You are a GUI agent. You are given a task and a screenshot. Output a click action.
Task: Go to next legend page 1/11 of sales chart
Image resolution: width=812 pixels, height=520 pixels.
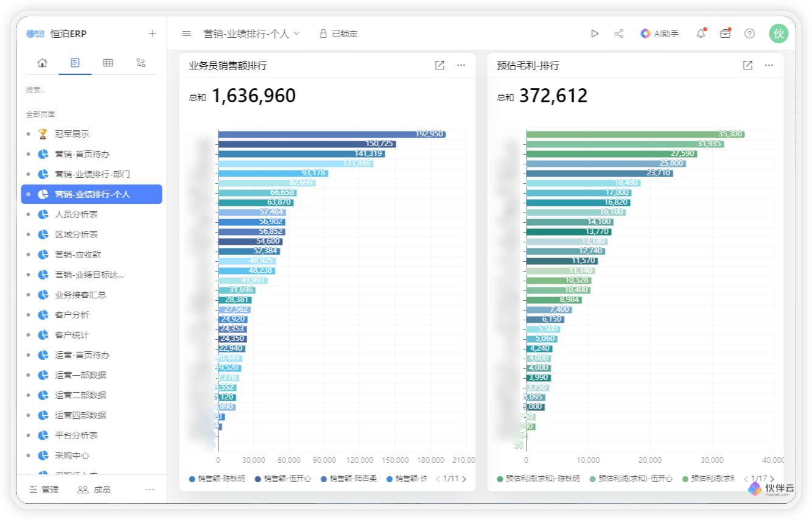coord(464,479)
